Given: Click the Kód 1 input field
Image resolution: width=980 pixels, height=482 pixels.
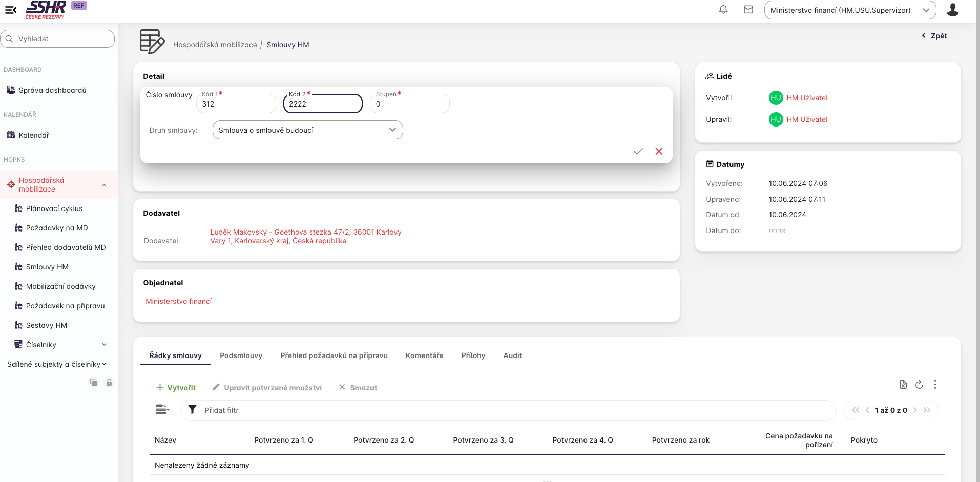Looking at the screenshot, I should click(236, 104).
